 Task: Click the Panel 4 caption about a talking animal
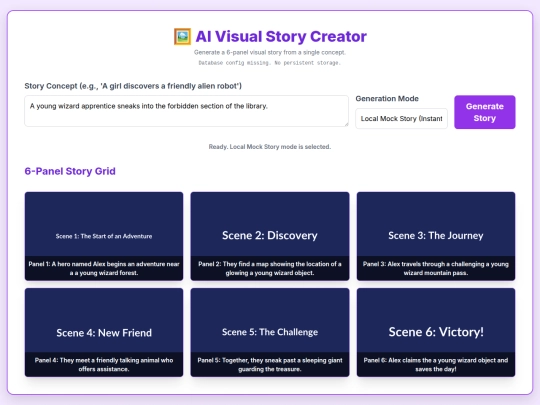click(x=104, y=364)
